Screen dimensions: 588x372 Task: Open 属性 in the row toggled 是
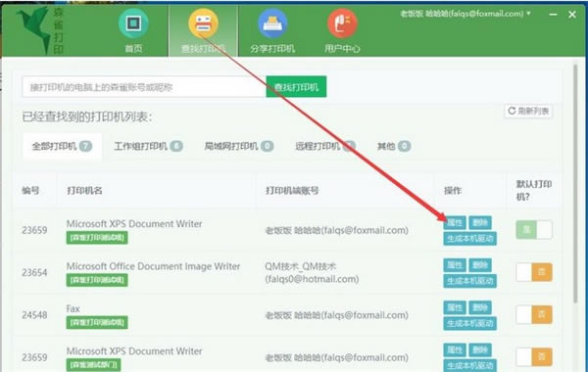455,222
